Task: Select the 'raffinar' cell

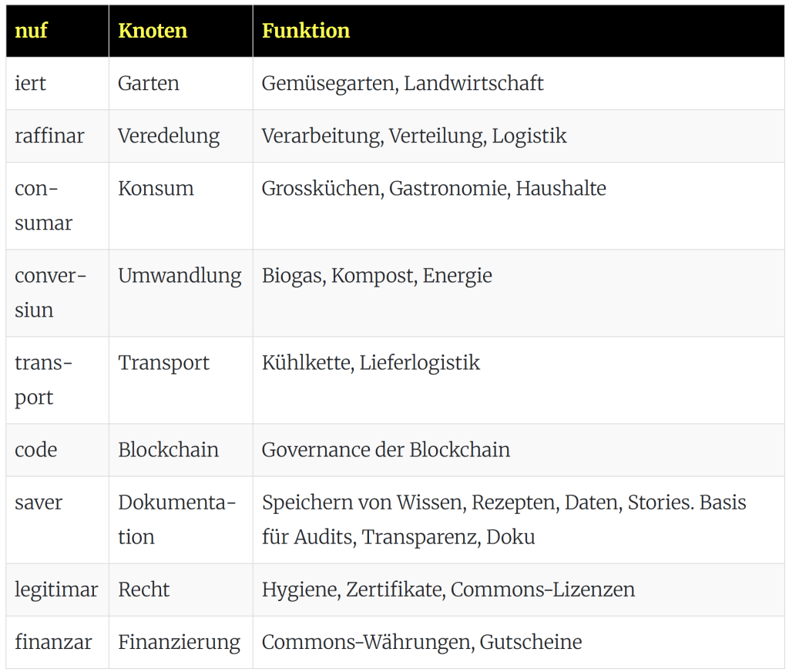Action: pyautogui.click(x=49, y=136)
